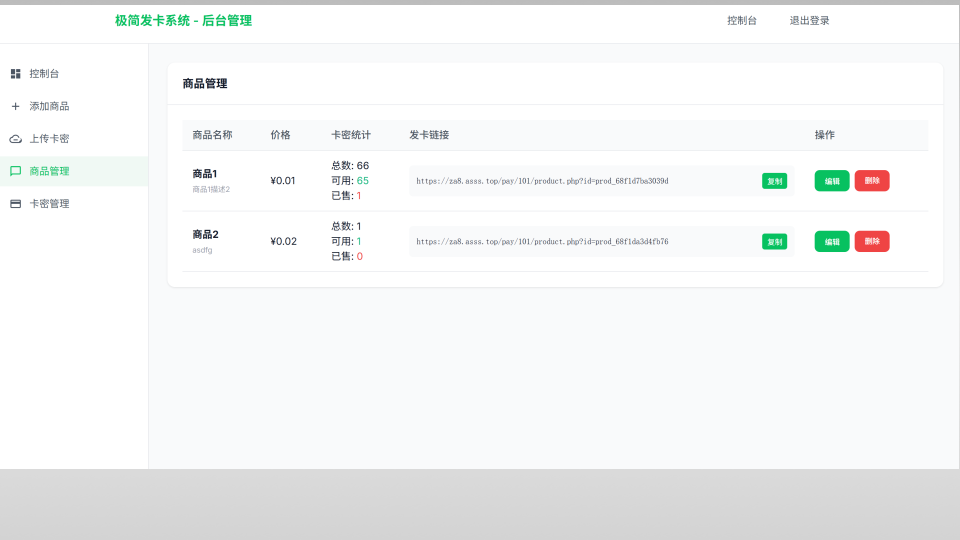The height and width of the screenshot is (540, 960).
Task: Copy the link for 商品2
Action: (x=774, y=241)
